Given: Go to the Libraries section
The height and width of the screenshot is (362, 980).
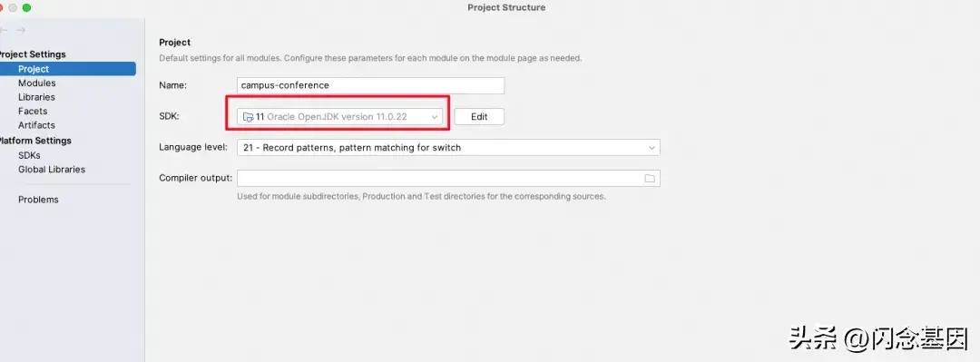Looking at the screenshot, I should coord(36,97).
